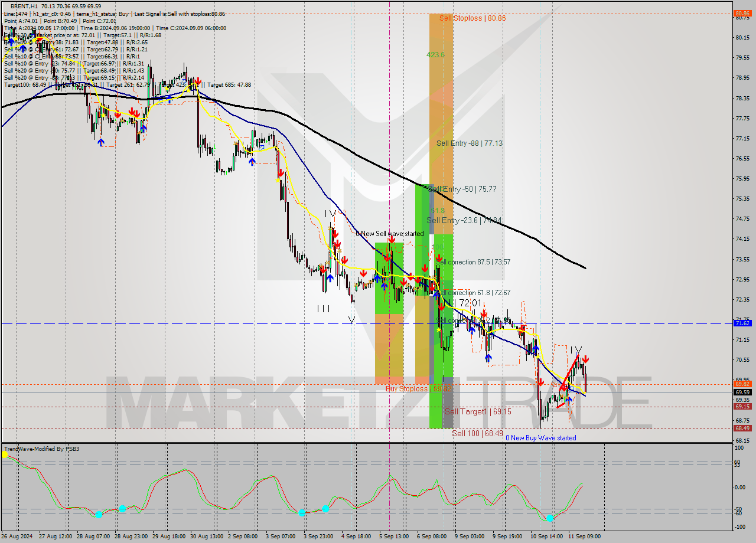The height and width of the screenshot is (543, 756).
Task: Click the '28 Aug 07:00' time label
Action: pyautogui.click(x=93, y=536)
